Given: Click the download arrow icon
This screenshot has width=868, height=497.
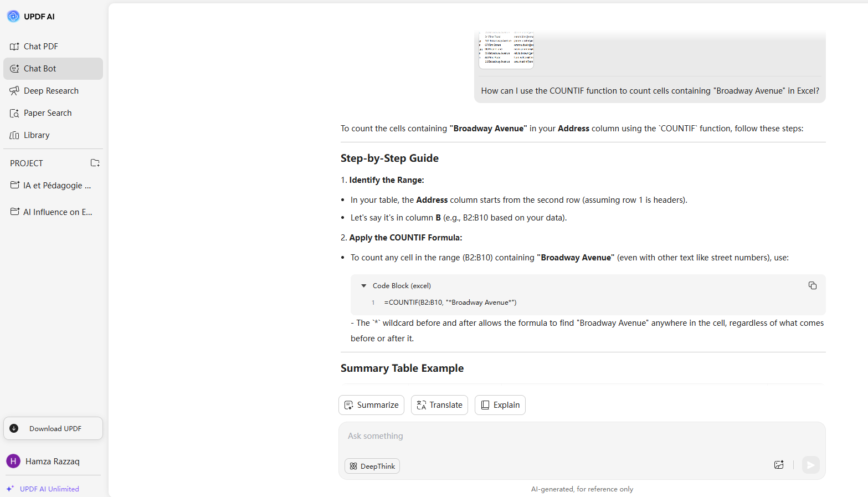Looking at the screenshot, I should click(x=14, y=428).
